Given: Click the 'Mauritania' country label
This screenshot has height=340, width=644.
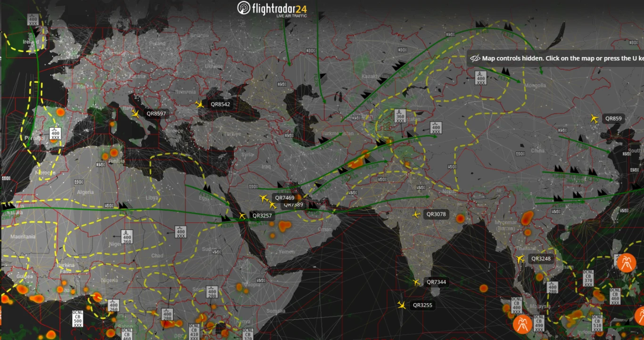Looking at the screenshot, I should coord(23,236).
